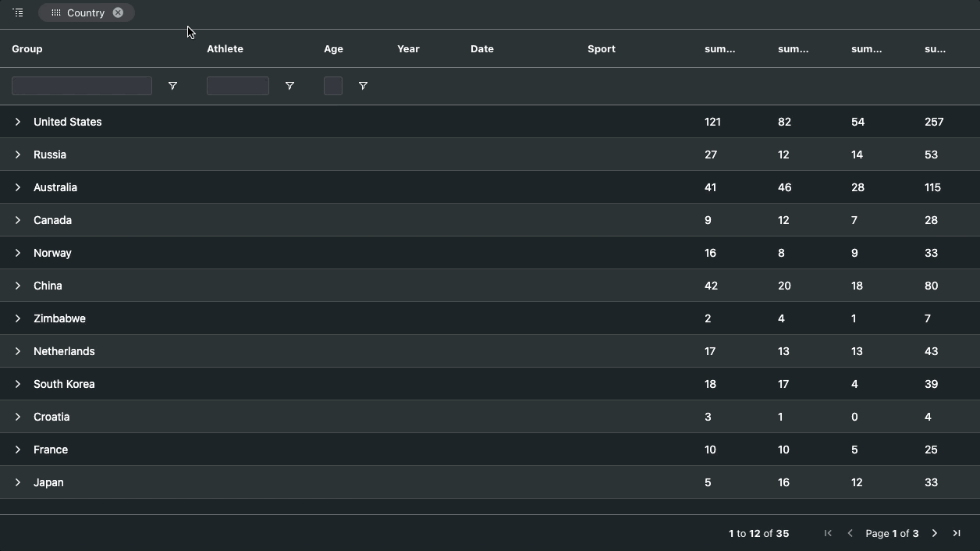Select the Russia label

pyautogui.click(x=50, y=155)
